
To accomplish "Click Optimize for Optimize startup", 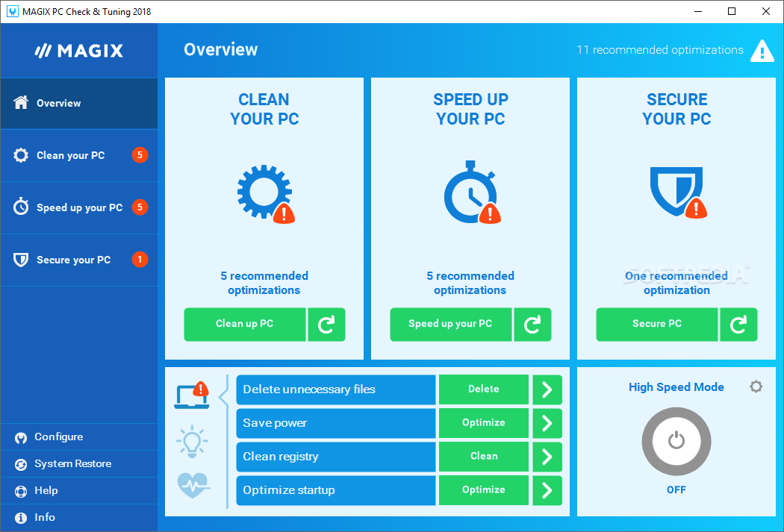I will (484, 490).
